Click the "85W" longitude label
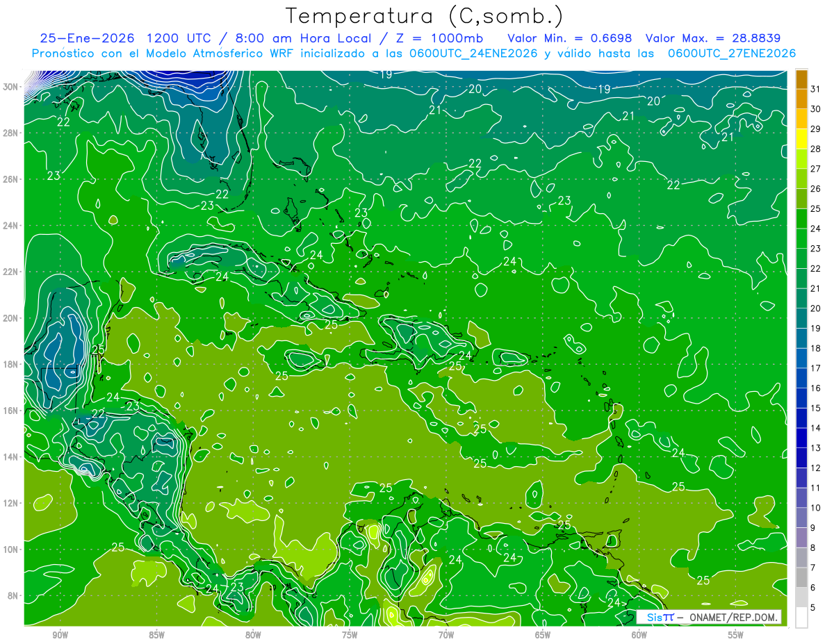The image size is (834, 644). (156, 635)
